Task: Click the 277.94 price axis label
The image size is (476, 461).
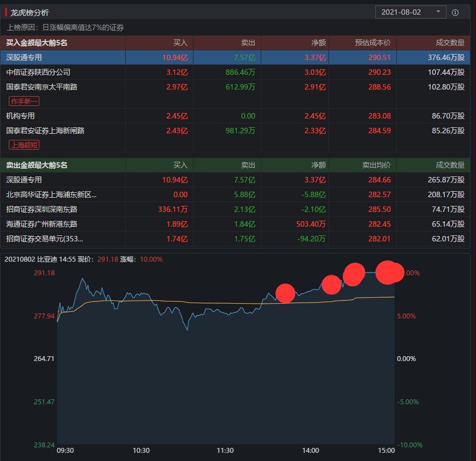Action: [x=44, y=316]
